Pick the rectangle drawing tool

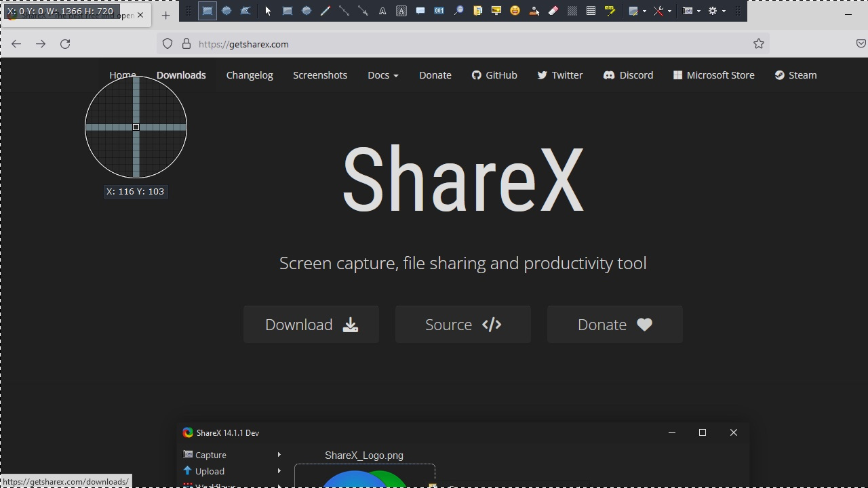coord(288,11)
